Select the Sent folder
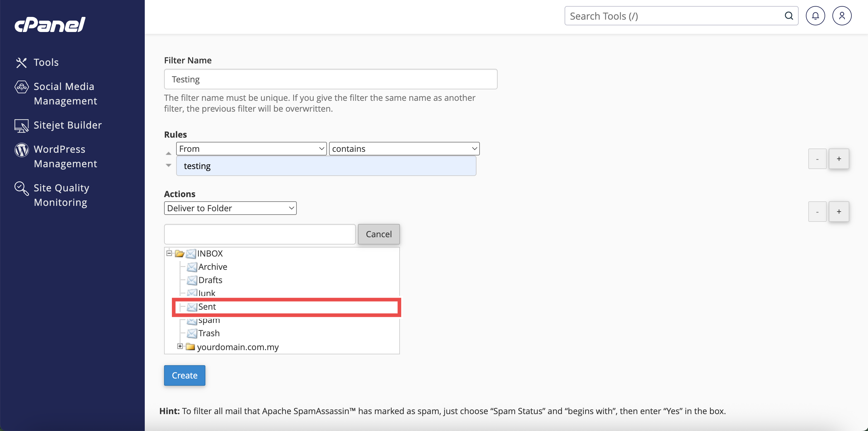Viewport: 868px width, 431px height. (x=207, y=307)
